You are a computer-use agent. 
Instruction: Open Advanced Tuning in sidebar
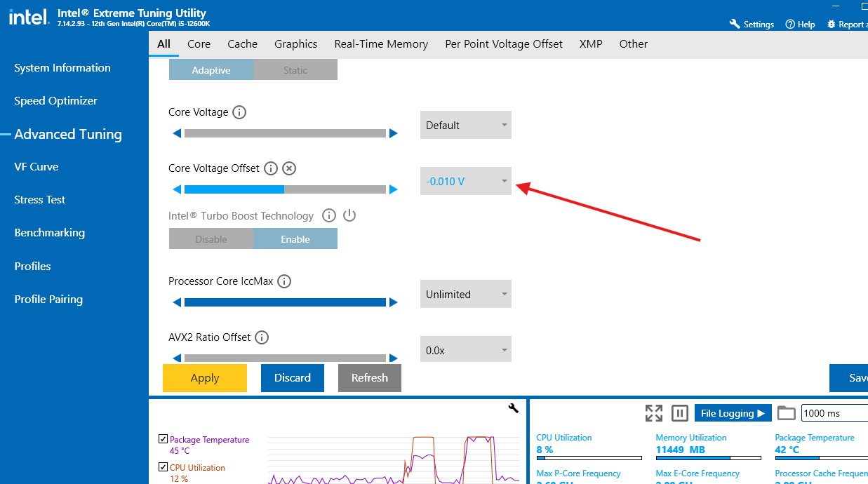tap(68, 134)
